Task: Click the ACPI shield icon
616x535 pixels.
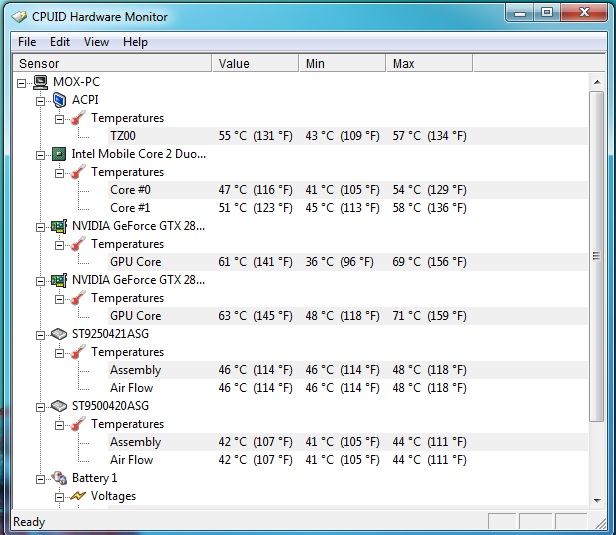Action: tap(59, 100)
